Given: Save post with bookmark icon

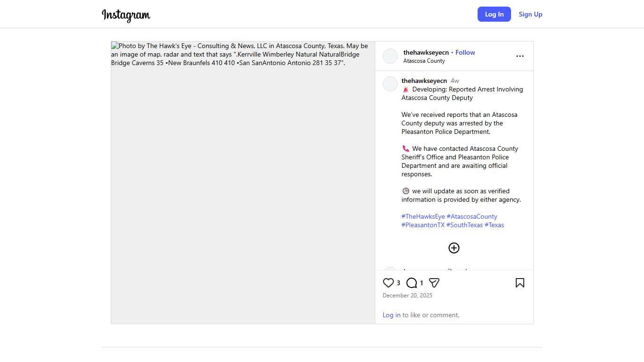Looking at the screenshot, I should click(x=520, y=283).
